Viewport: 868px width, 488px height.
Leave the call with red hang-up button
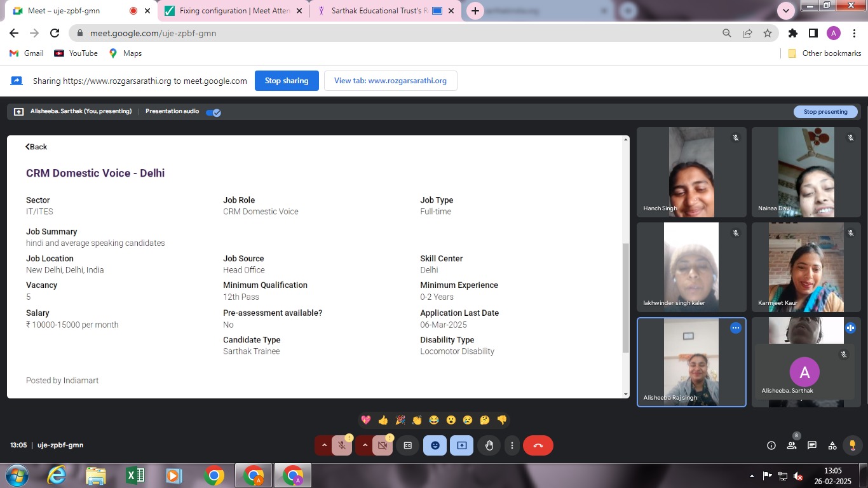click(538, 445)
